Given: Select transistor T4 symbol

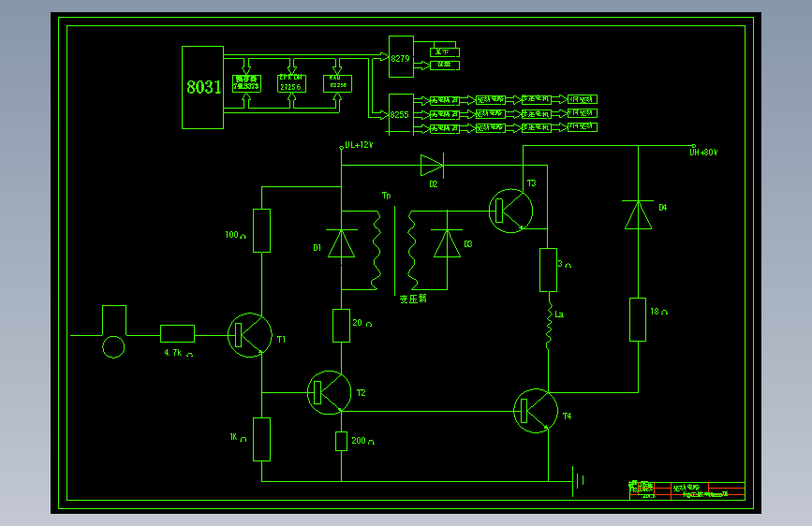Looking at the screenshot, I should (536, 411).
